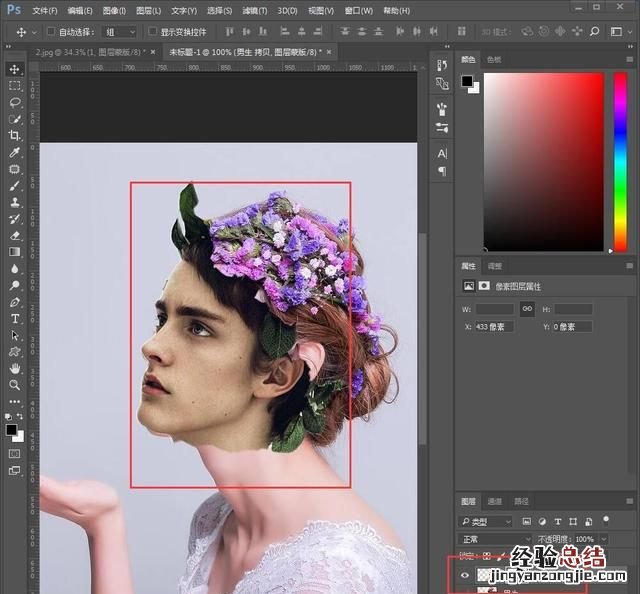Click the foreground color swatch in Color panel
The width and height of the screenshot is (640, 594).
467,81
